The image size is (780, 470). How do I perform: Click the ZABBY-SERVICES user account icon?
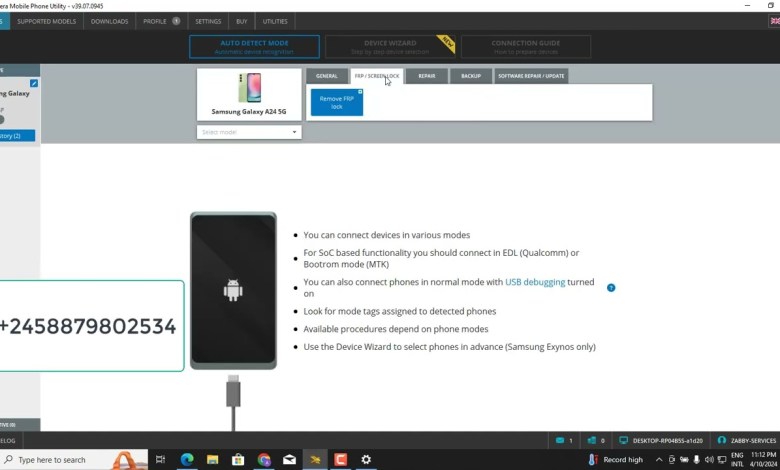[x=722, y=440]
